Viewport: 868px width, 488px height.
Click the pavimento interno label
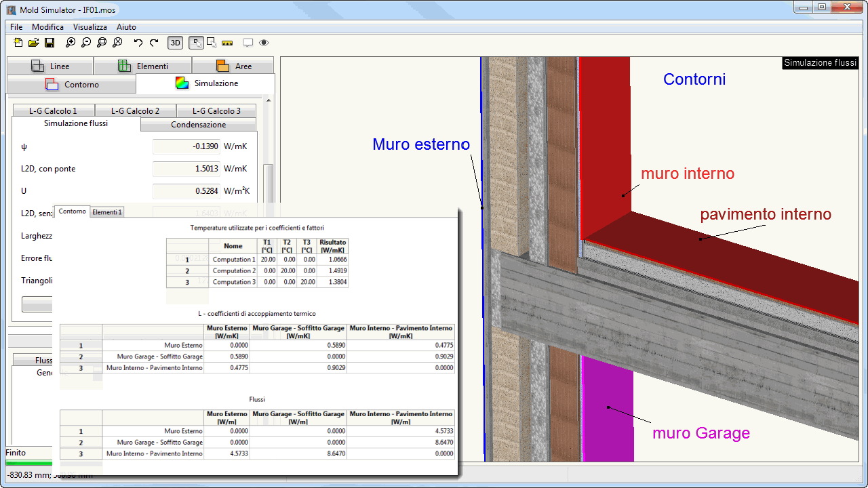point(766,215)
